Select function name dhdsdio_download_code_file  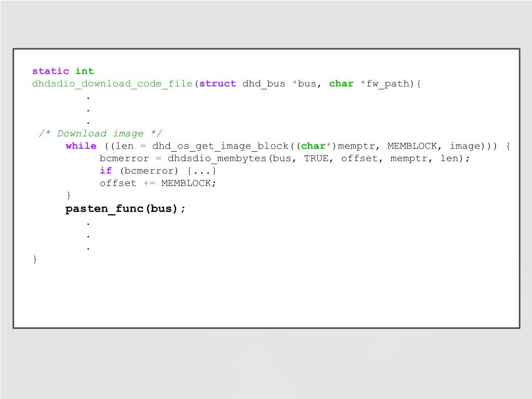coord(112,84)
